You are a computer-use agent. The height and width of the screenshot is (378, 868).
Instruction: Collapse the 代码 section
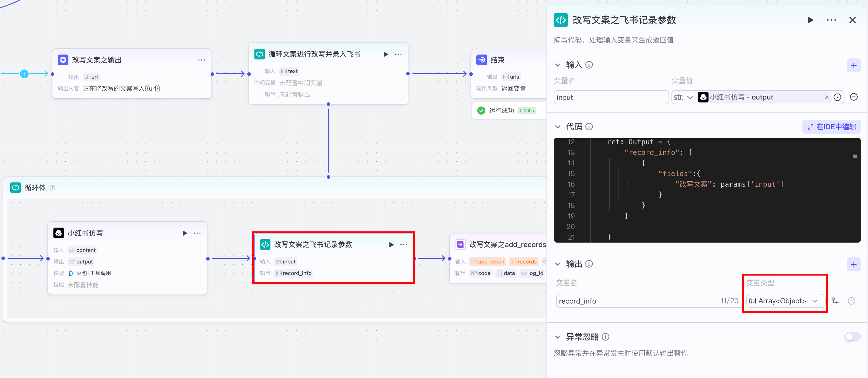tap(558, 127)
